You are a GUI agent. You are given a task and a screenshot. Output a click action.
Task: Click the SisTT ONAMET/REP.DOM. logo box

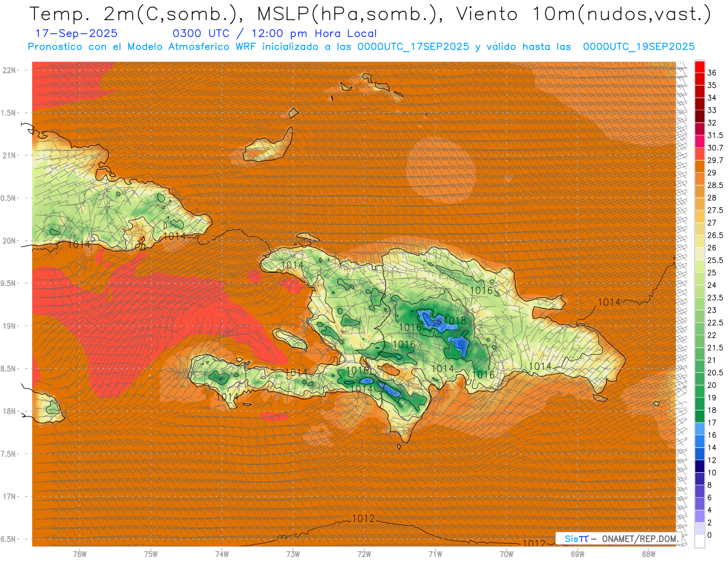(619, 538)
